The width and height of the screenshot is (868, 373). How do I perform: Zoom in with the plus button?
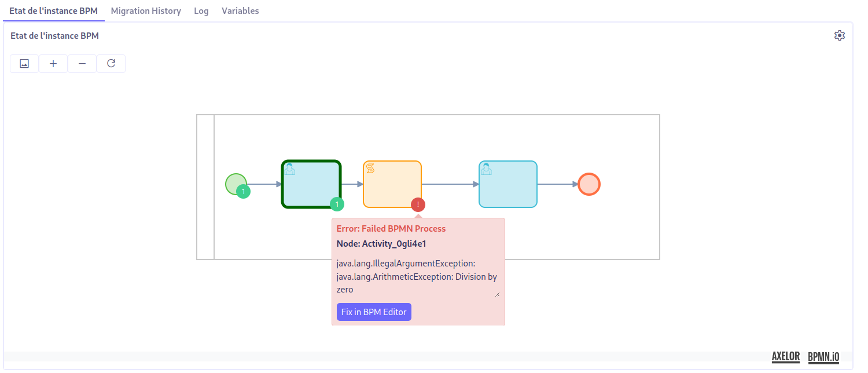coord(53,64)
